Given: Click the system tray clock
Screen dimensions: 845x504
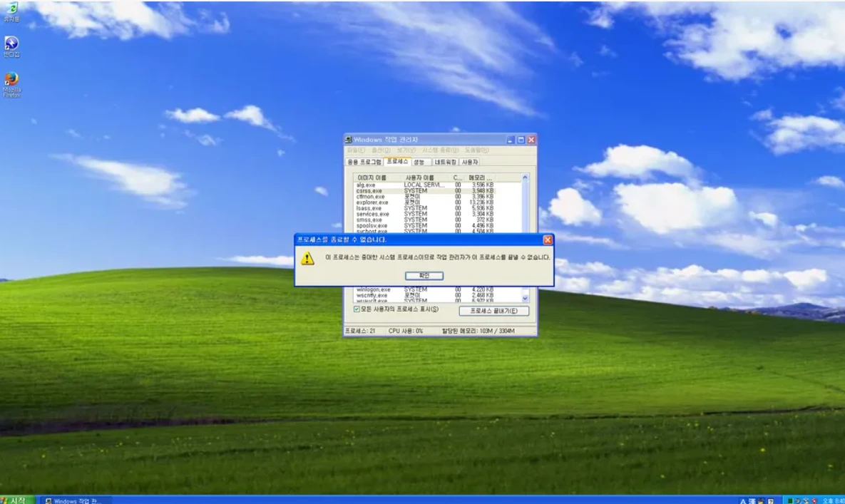Looking at the screenshot, I should [833, 501].
